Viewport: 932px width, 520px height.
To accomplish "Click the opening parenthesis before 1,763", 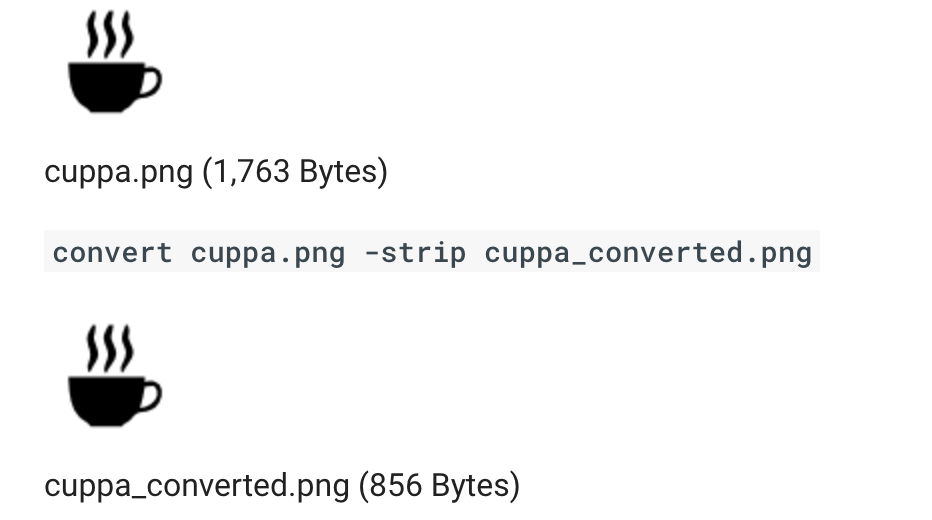I will [207, 172].
